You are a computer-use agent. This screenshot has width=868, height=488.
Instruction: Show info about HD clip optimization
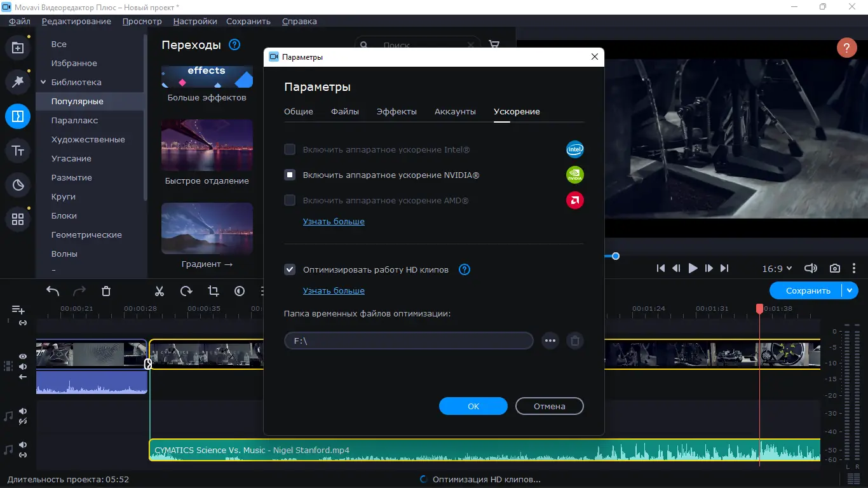tap(465, 269)
